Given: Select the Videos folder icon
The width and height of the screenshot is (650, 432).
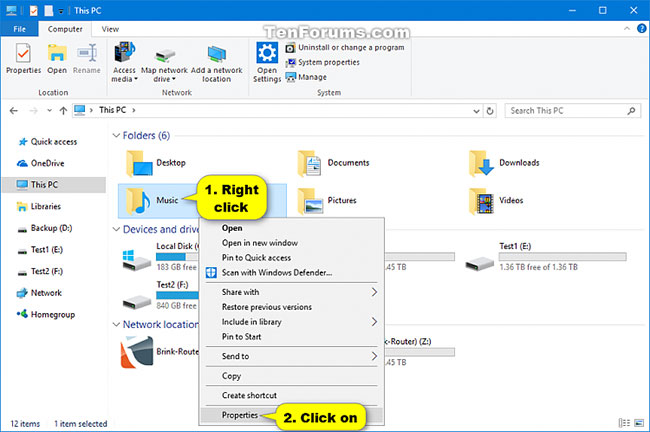Looking at the screenshot, I should tap(481, 201).
